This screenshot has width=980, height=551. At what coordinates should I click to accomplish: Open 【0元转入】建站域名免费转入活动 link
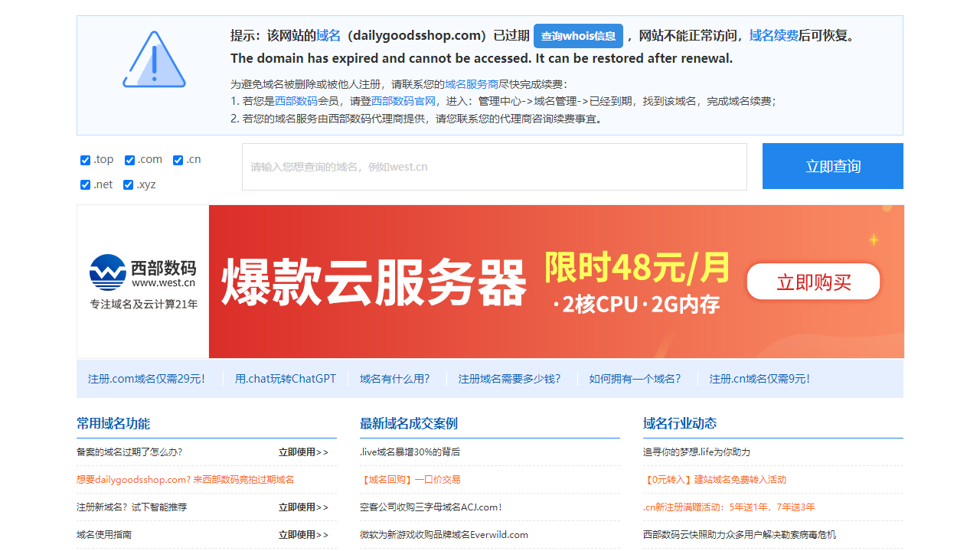tap(714, 479)
